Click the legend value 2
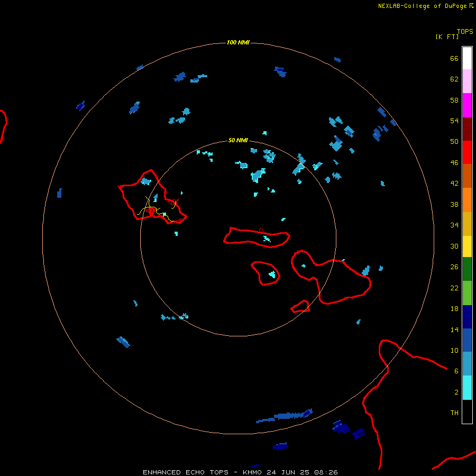The height and width of the screenshot is (476, 476). point(456,392)
